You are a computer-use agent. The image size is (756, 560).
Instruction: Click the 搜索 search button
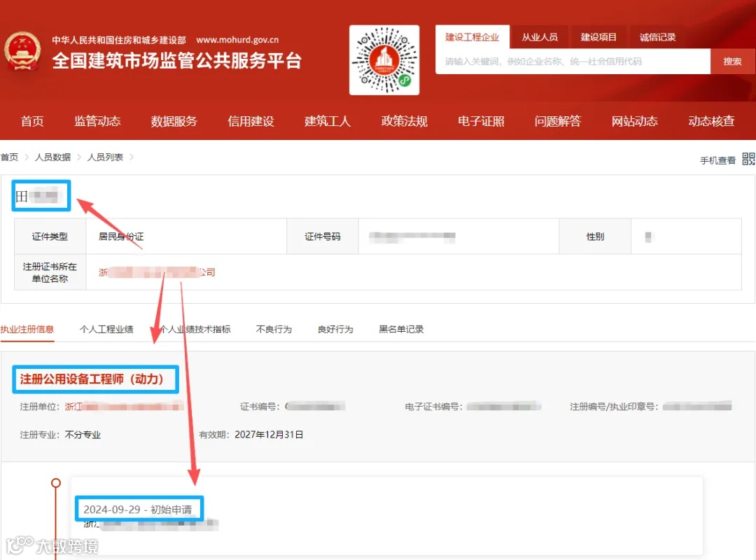tap(732, 62)
